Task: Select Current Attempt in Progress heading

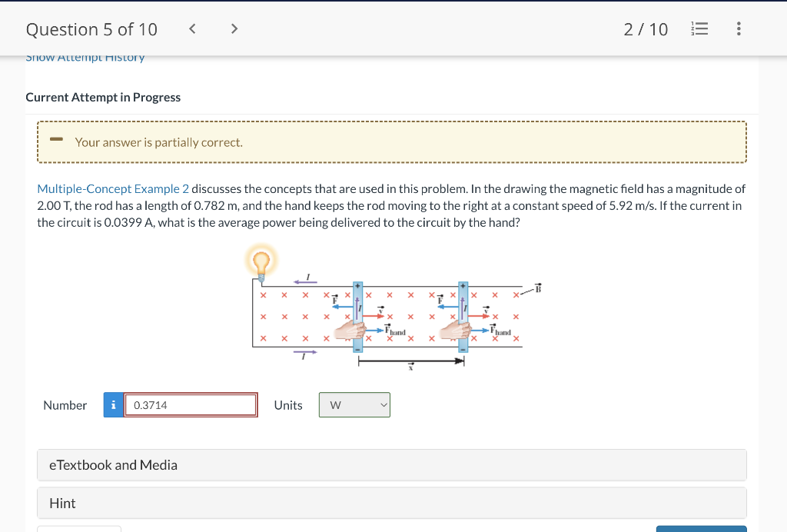Action: (x=103, y=97)
